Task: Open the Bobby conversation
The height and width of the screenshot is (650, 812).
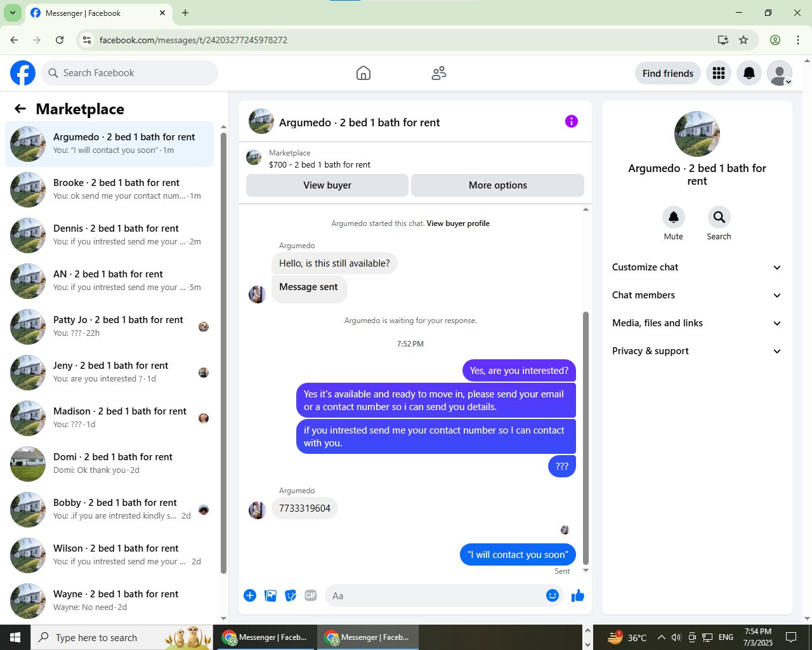Action: 109,510
